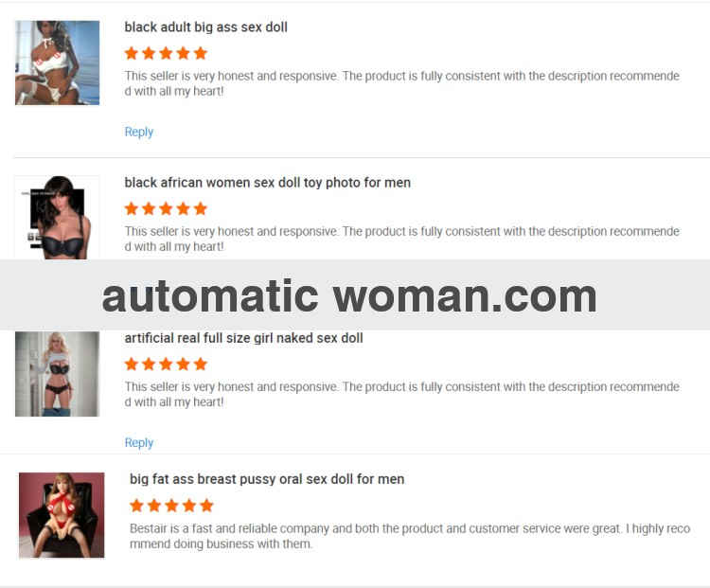710x588 pixels.
Task: Open the third review's product thumbnail
Action: (x=57, y=374)
